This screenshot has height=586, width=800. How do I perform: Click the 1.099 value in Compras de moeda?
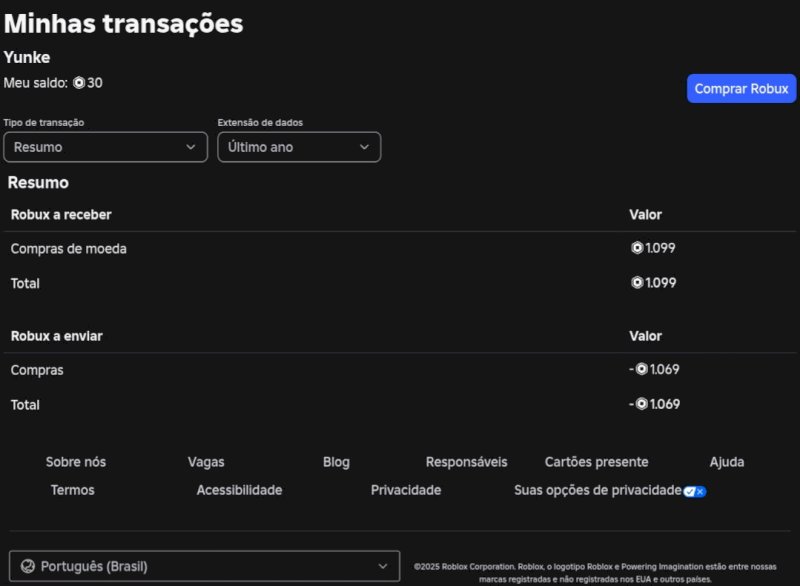click(660, 248)
